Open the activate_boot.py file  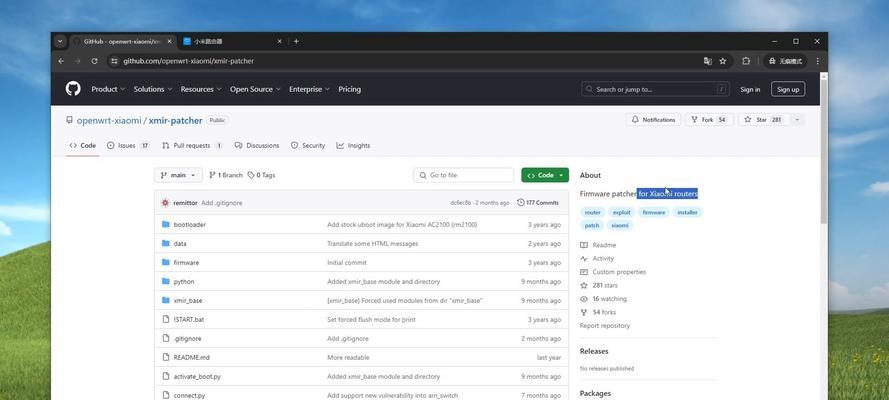[x=197, y=377]
